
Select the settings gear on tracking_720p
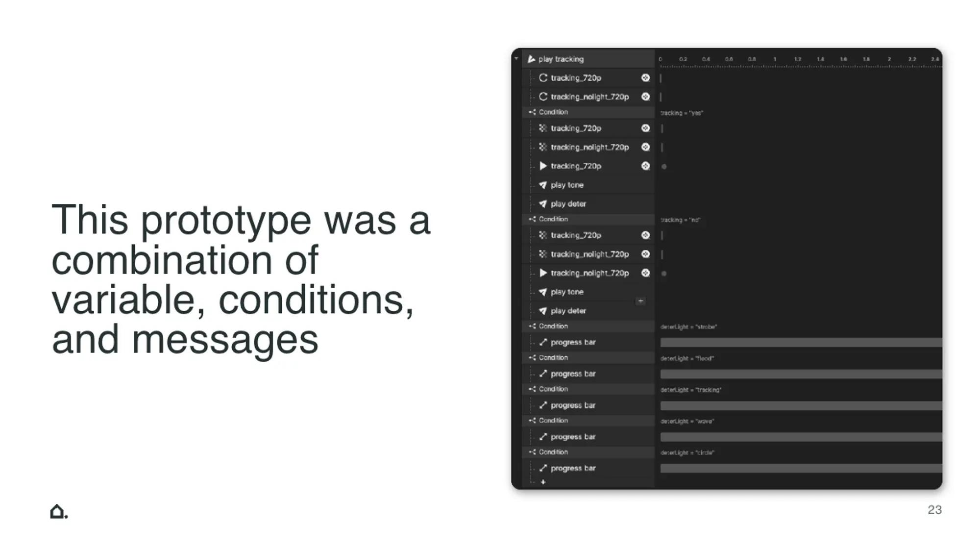(645, 77)
